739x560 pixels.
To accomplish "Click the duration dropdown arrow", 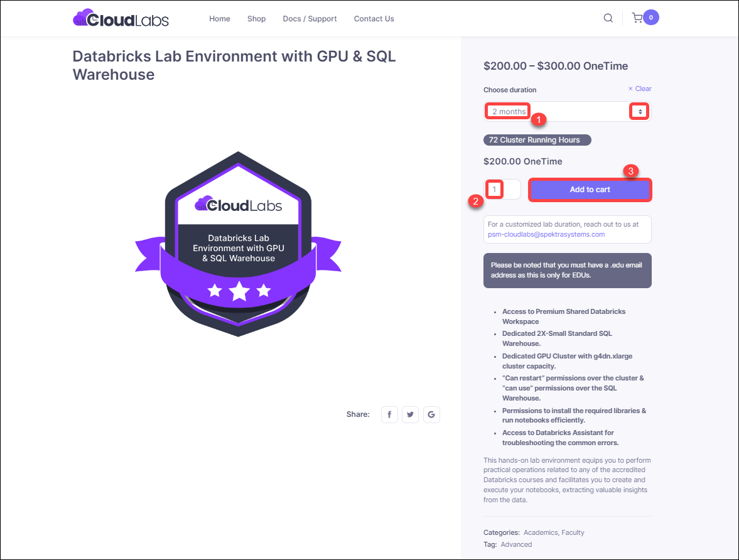I will [640, 112].
